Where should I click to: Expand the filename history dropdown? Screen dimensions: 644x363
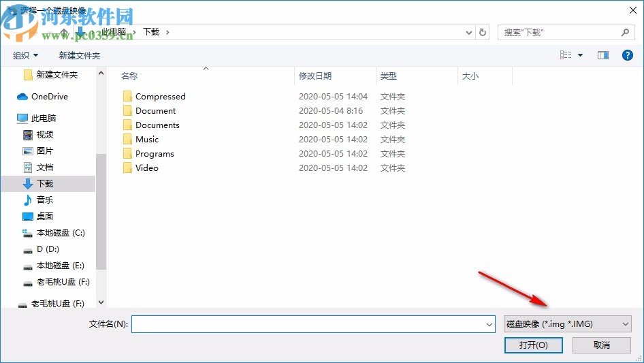coord(489,324)
